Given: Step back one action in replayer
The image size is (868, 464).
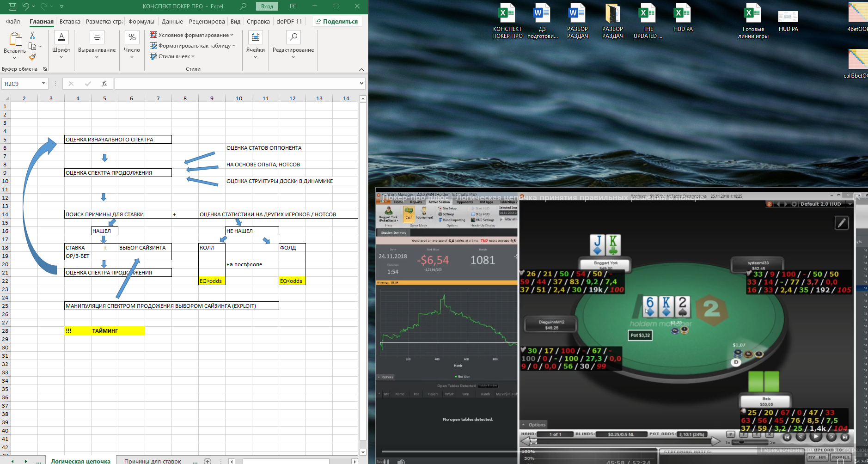Looking at the screenshot, I should 801,437.
